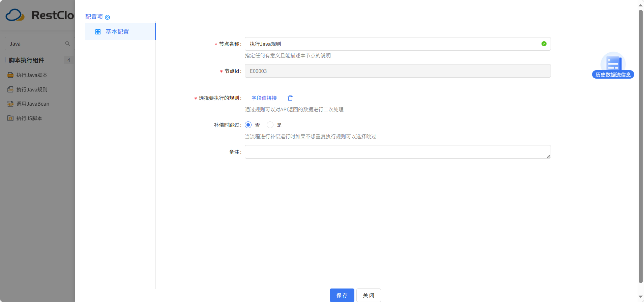The width and height of the screenshot is (644, 302).
Task: Click the scrollbar down arrow
Action: [x=641, y=297]
